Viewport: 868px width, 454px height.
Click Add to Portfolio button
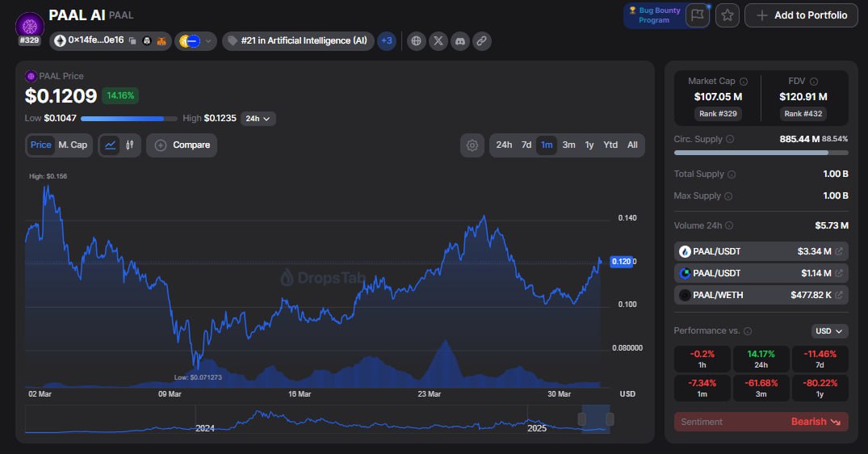(801, 15)
